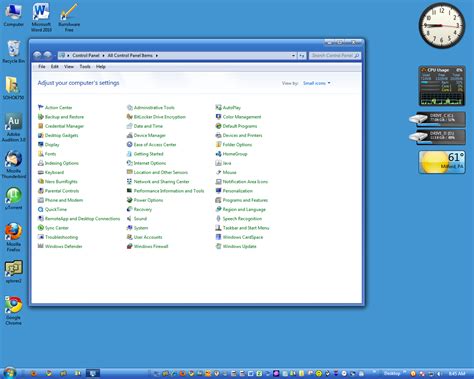474x379 pixels.
Task: Open the Network and Sharing Center link
Action: (161, 182)
